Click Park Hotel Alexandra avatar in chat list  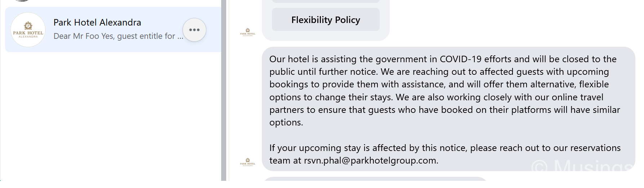(28, 30)
